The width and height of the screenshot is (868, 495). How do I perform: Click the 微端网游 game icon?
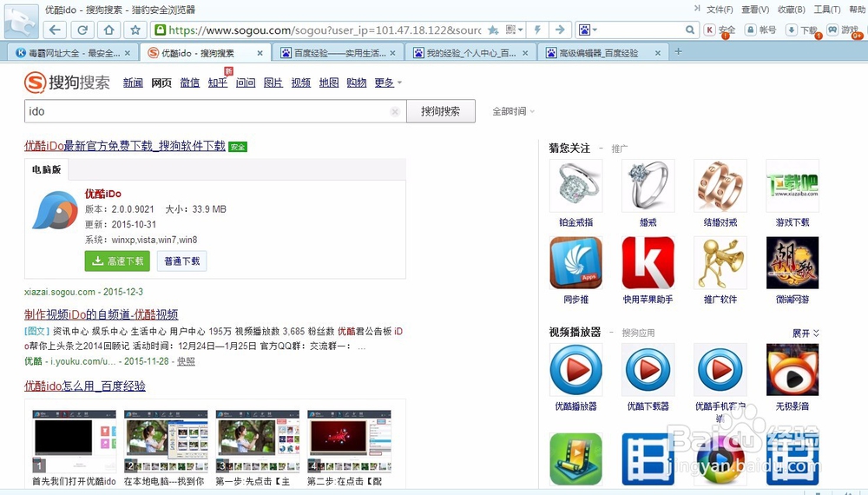[792, 262]
